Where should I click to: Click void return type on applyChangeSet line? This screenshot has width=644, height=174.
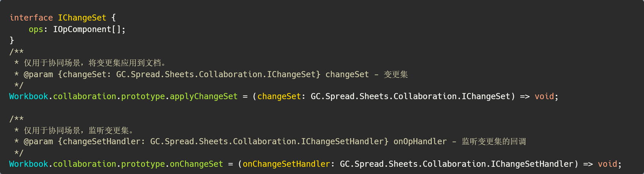click(544, 96)
